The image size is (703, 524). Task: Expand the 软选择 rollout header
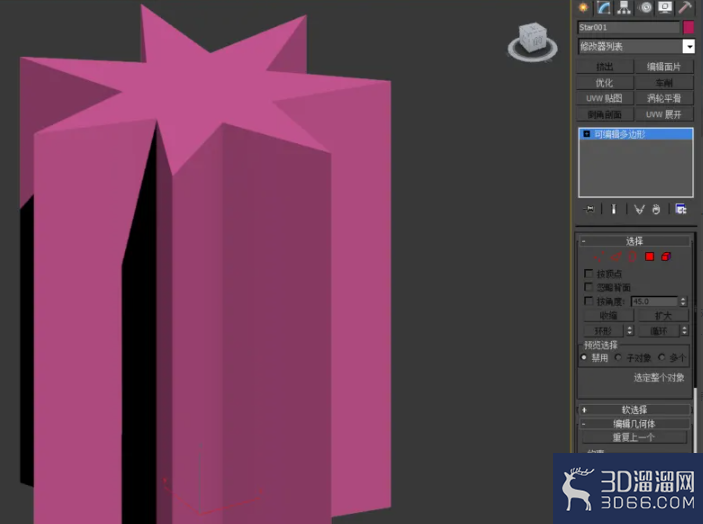tap(634, 410)
